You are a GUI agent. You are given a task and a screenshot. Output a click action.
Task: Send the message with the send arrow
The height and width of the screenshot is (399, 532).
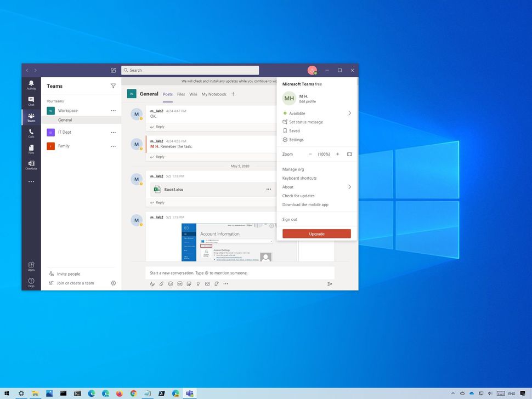coord(330,284)
